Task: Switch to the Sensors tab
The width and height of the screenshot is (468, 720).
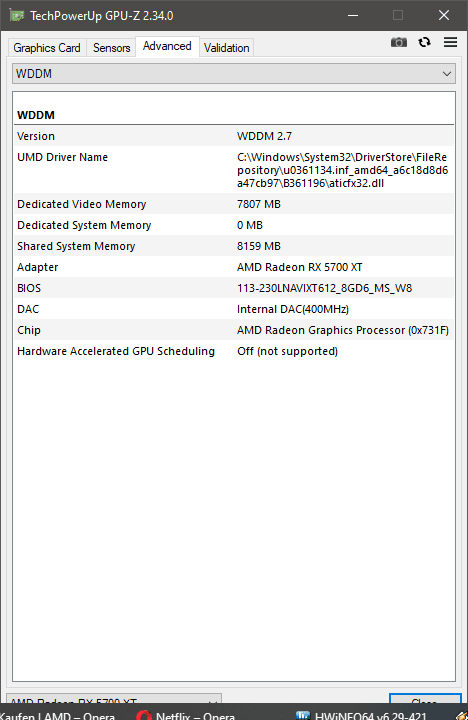Action: (x=112, y=48)
